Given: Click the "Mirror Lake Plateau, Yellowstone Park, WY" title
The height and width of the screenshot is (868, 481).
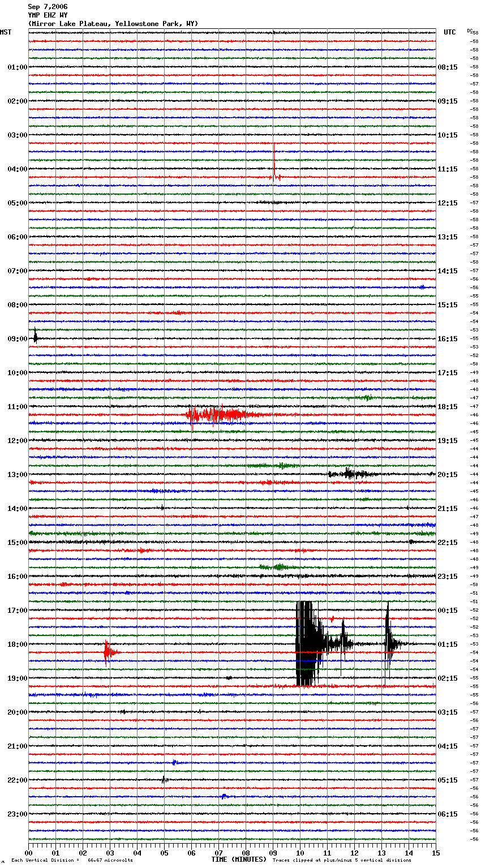Looking at the screenshot, I should [x=113, y=24].
